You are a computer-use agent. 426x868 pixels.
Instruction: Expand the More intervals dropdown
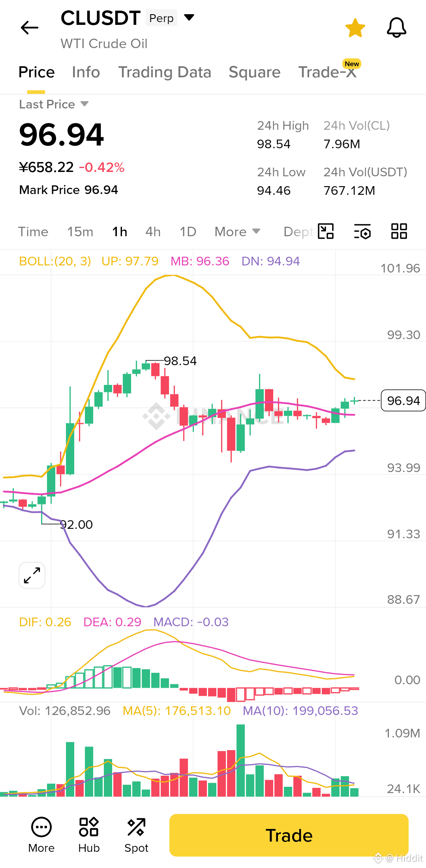[x=237, y=232]
